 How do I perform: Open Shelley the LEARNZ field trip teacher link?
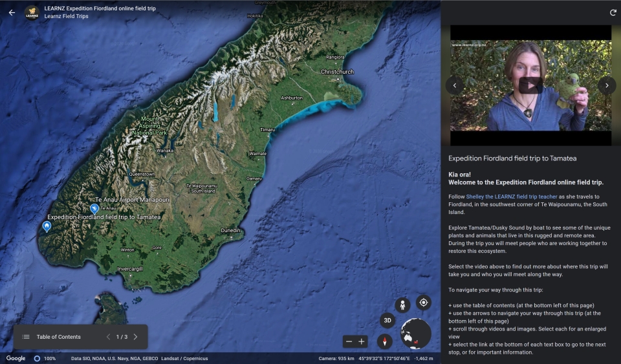click(x=511, y=197)
